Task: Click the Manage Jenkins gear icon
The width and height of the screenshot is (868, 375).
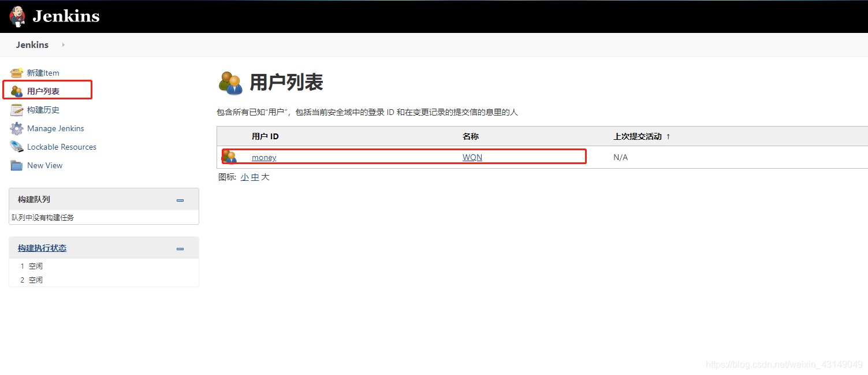Action: coord(17,128)
